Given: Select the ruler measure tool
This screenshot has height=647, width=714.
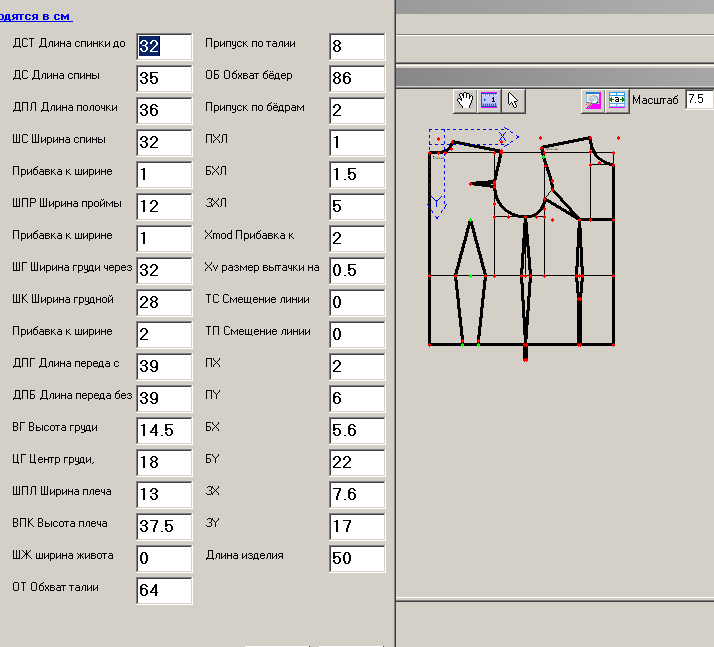Looking at the screenshot, I should 489,100.
